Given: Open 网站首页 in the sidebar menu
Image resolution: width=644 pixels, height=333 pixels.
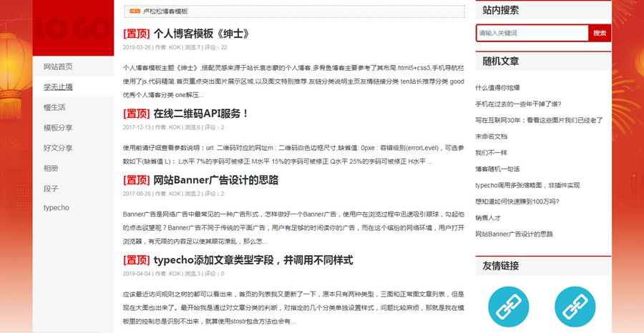Looking at the screenshot, I should [x=58, y=66].
